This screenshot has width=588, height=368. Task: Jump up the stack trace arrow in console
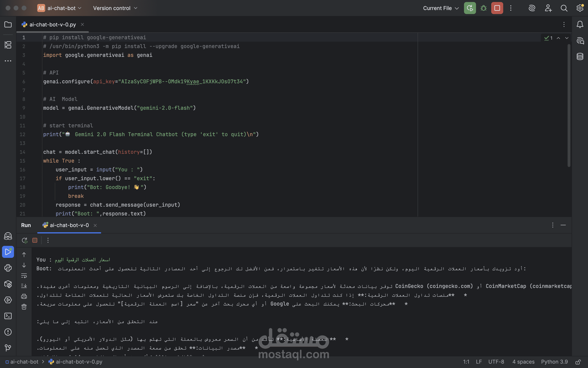24,255
